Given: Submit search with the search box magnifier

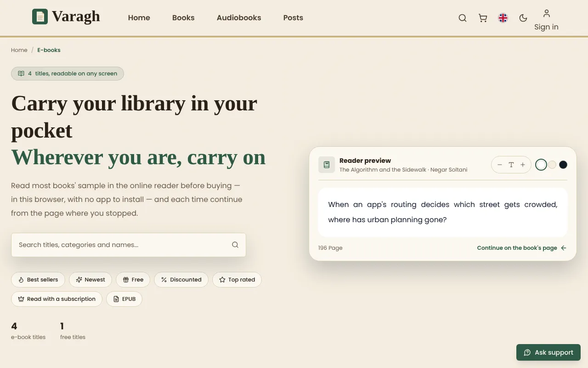Looking at the screenshot, I should coord(235,245).
